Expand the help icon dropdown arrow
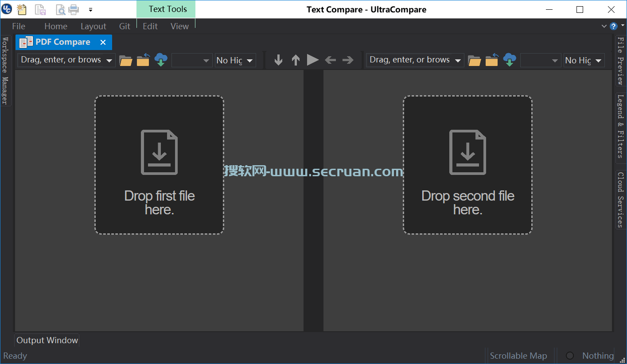This screenshot has height=364, width=627. pos(622,26)
